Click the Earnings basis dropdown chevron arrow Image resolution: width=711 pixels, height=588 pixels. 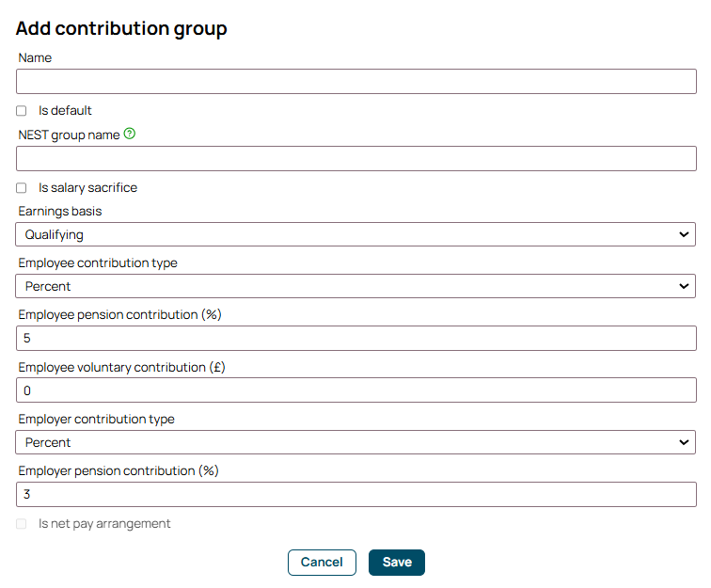684,234
